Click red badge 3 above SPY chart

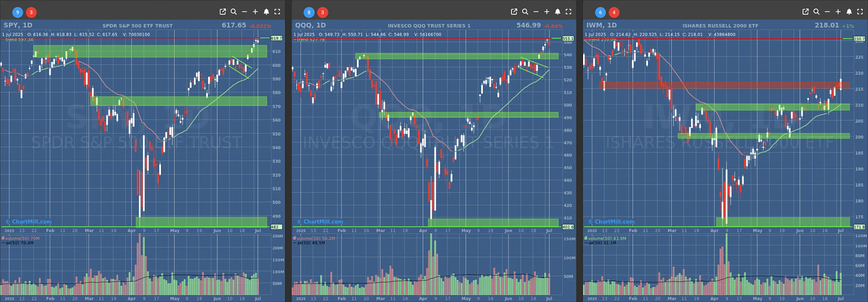pyautogui.click(x=31, y=12)
